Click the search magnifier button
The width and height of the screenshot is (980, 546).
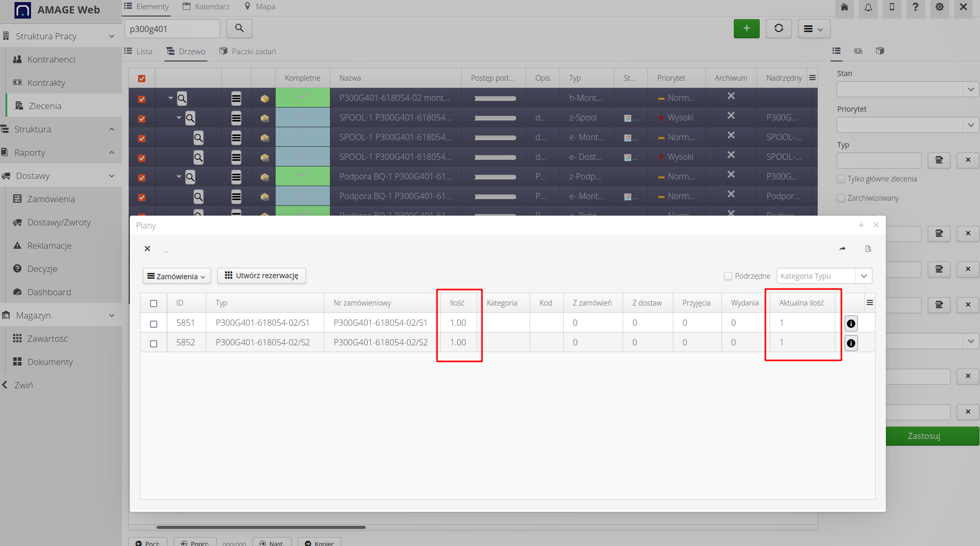239,28
